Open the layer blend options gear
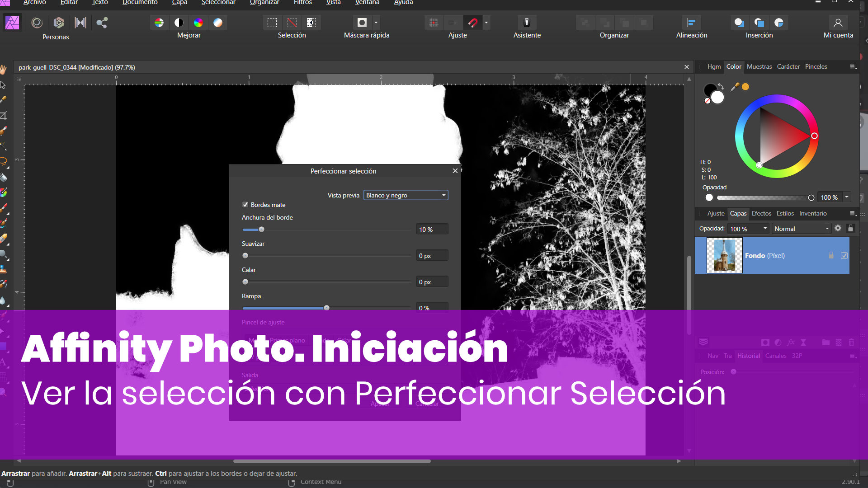 tap(838, 228)
